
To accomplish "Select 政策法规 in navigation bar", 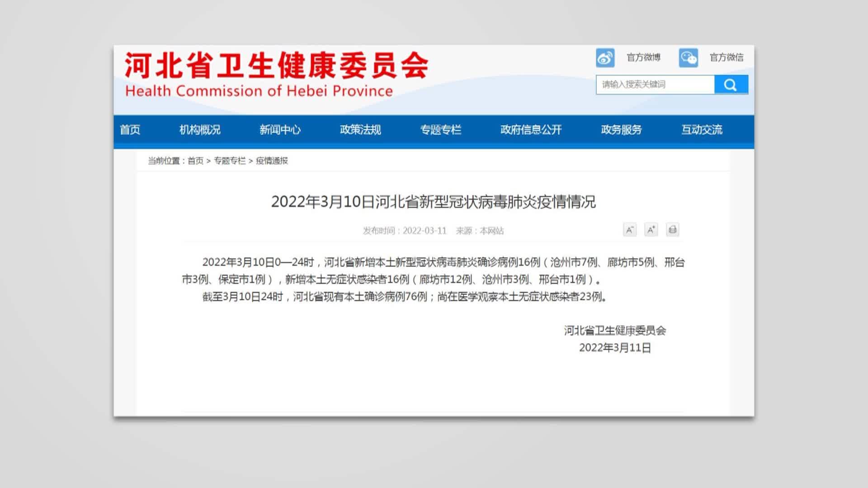I will point(360,130).
